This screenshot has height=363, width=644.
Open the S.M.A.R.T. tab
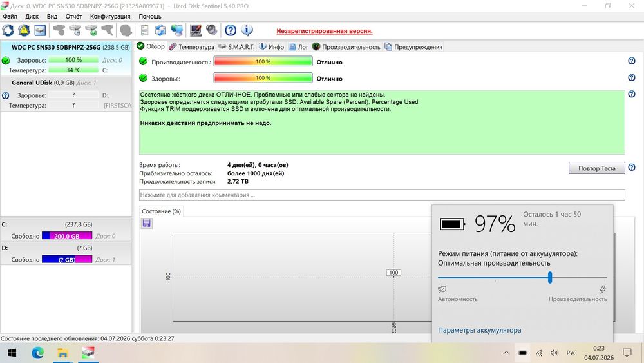[236, 47]
